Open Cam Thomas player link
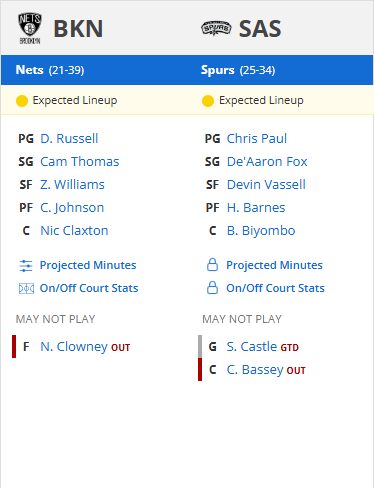This screenshot has height=488, width=374. [80, 162]
